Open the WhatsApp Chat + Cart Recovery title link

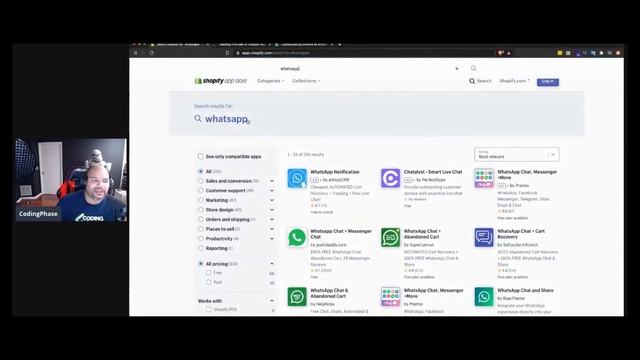click(x=521, y=234)
